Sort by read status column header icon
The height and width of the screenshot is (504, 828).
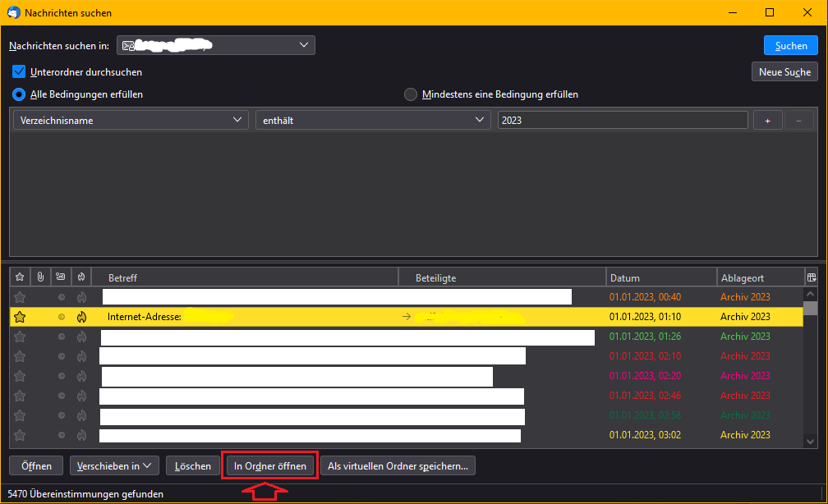pos(61,277)
